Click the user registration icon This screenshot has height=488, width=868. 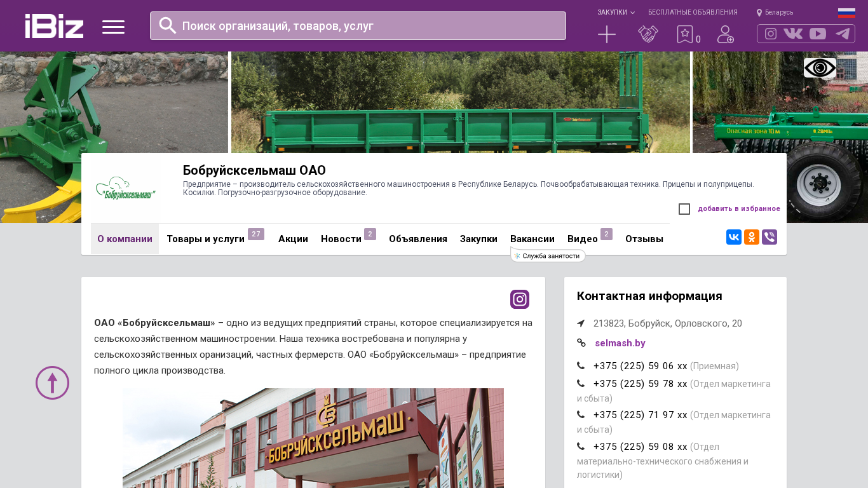tap(725, 34)
